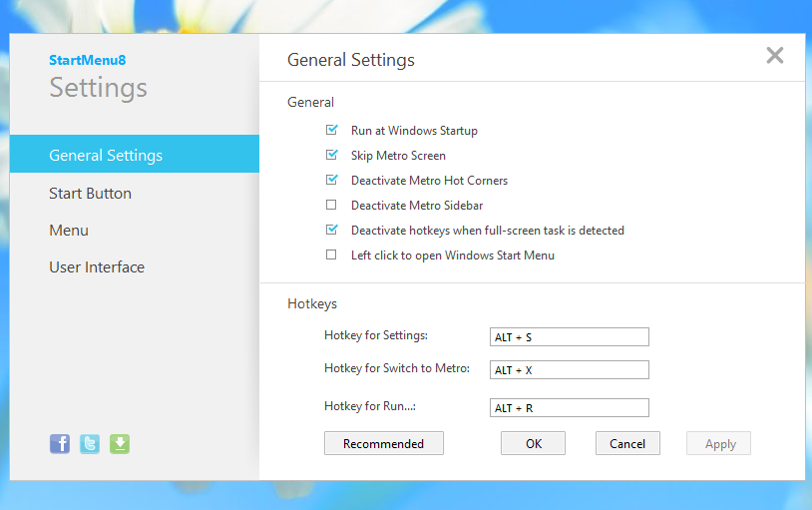Click the Cancel button

click(627, 444)
